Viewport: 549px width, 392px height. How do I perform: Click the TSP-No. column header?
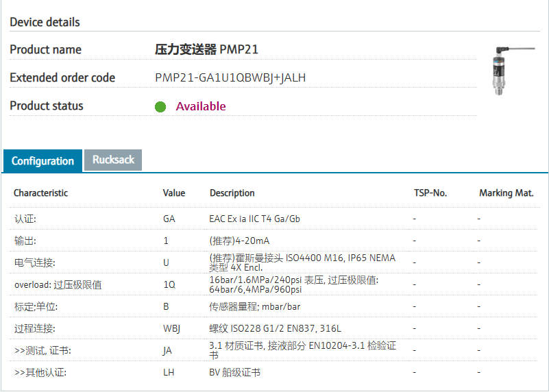(430, 193)
